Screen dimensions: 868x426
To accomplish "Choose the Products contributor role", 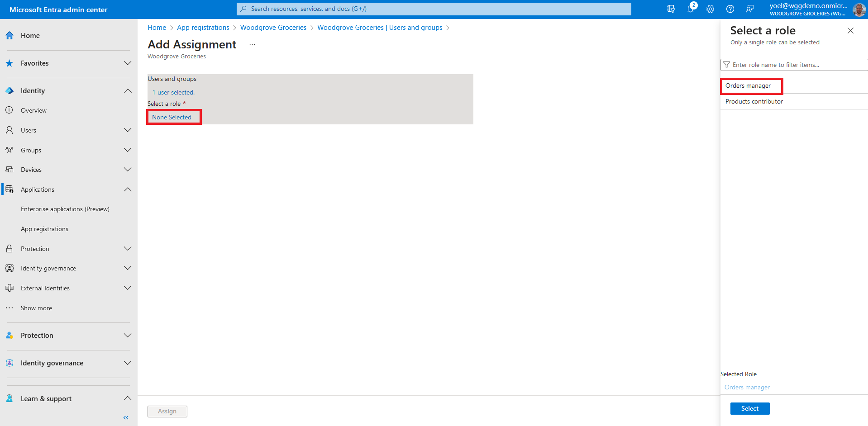I will coord(754,101).
